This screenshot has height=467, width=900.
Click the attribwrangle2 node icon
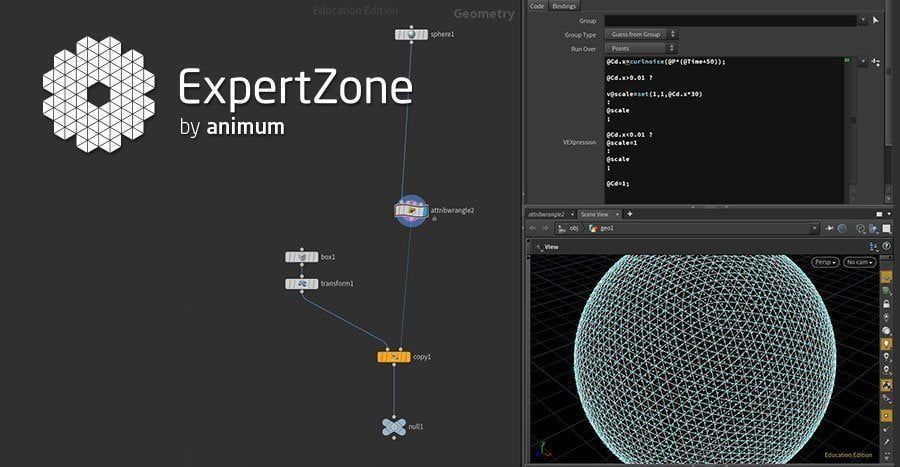(x=411, y=211)
